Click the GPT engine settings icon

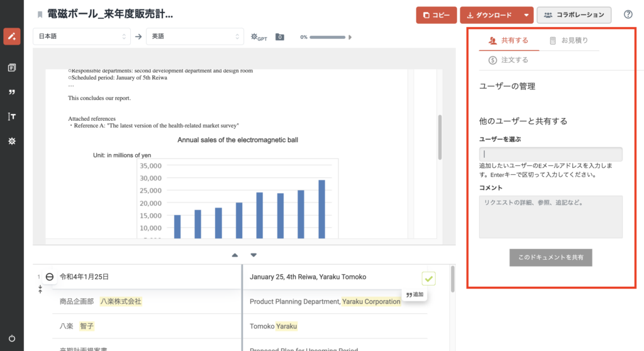[x=258, y=37]
